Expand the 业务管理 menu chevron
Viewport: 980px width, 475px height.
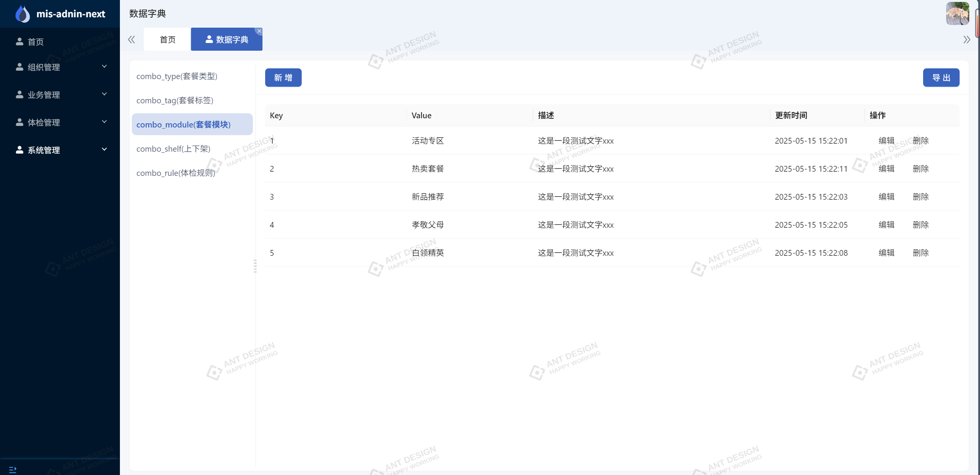click(x=104, y=94)
